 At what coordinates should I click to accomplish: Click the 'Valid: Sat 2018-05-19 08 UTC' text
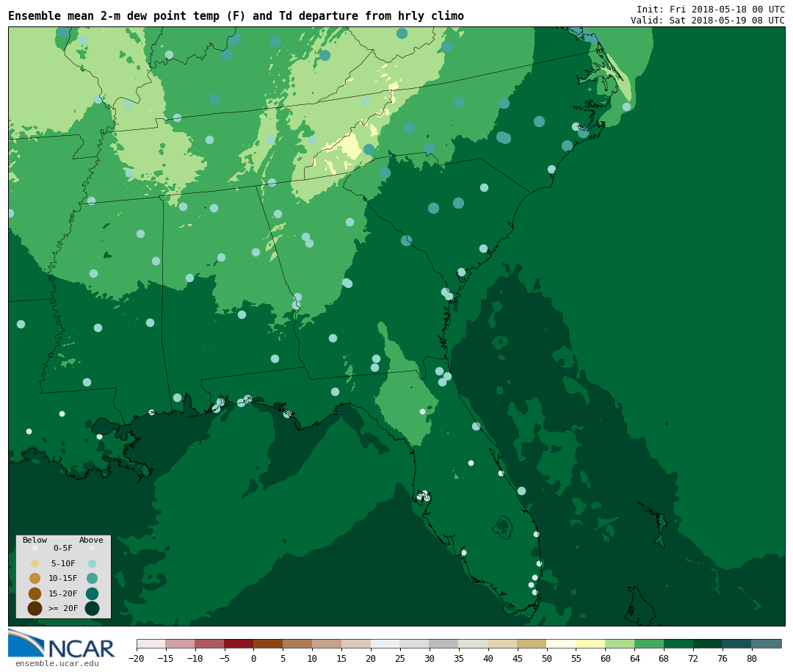708,21
